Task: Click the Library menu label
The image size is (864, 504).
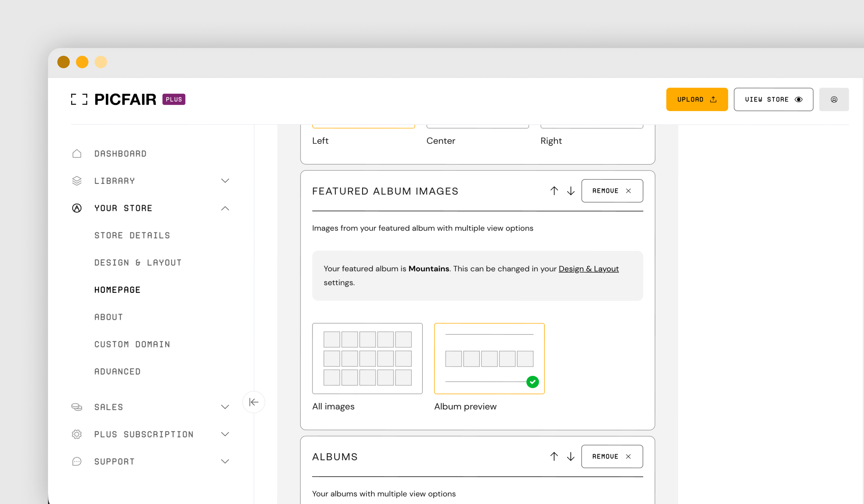Action: coord(115,181)
